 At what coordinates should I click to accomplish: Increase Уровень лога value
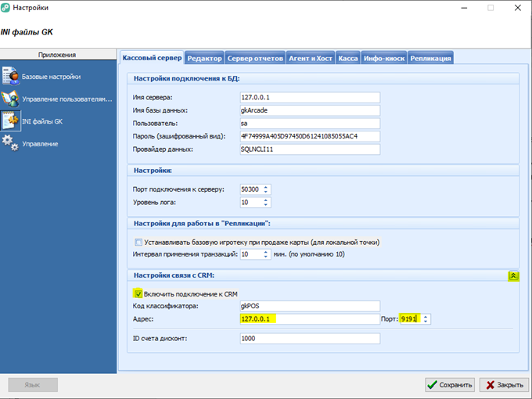[266, 199]
